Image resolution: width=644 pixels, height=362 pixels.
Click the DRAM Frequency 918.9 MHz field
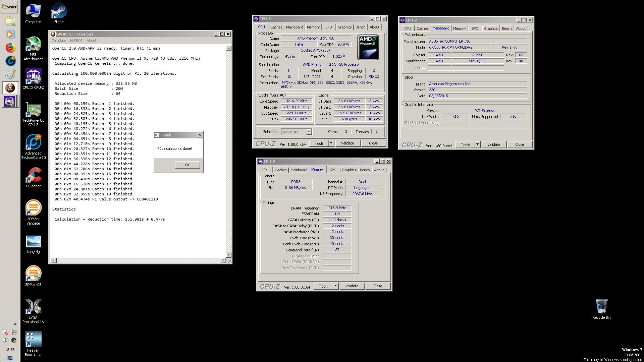[x=337, y=208]
